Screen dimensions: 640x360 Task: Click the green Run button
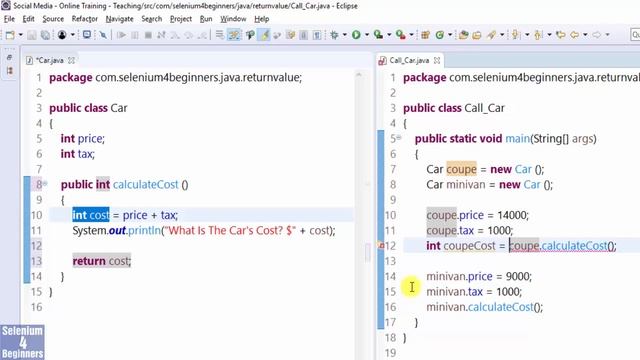coord(356,35)
